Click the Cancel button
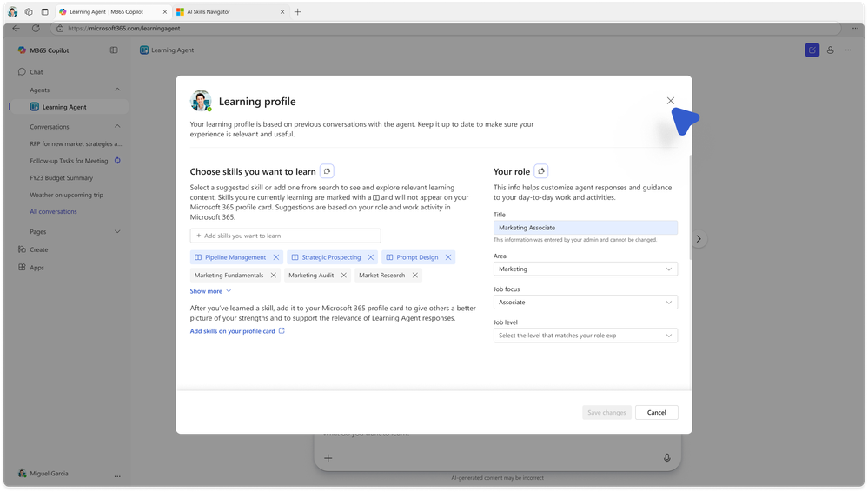 (657, 413)
